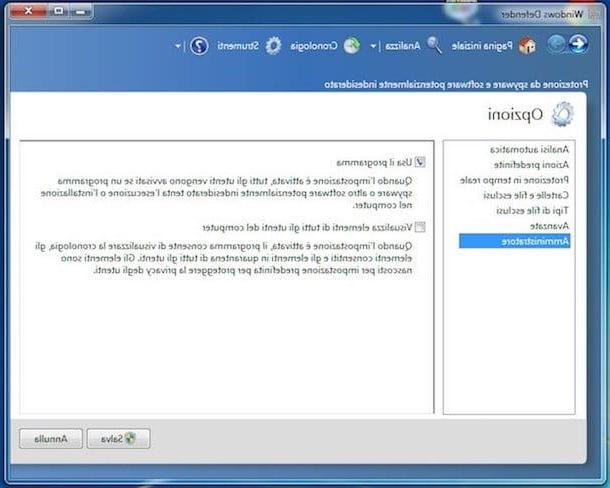Expand the help options dropdown arrow

tap(178, 46)
